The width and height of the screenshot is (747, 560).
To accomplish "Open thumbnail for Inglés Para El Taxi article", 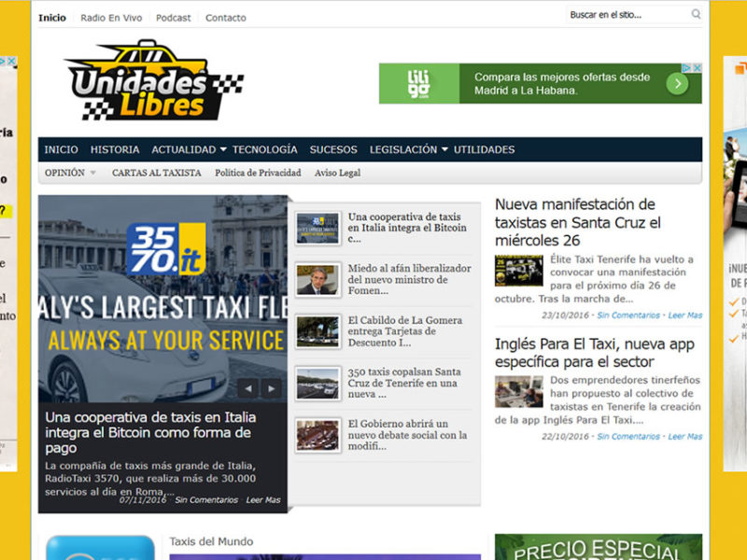I will pyautogui.click(x=519, y=391).
